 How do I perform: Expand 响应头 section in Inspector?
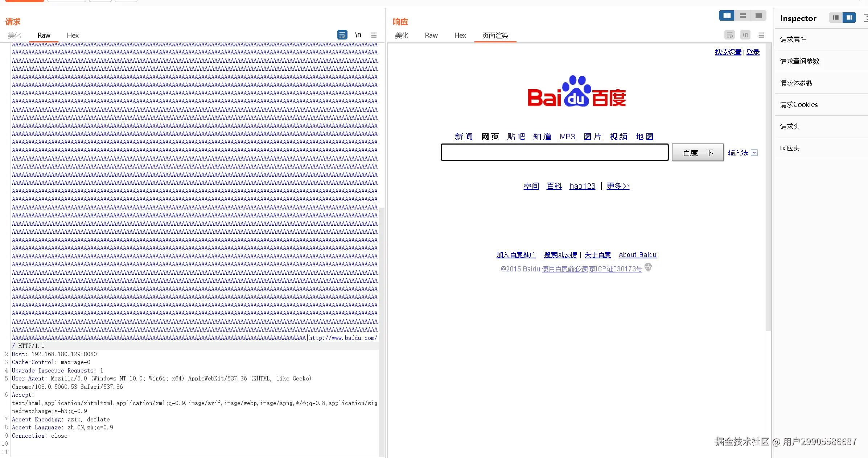coord(821,148)
